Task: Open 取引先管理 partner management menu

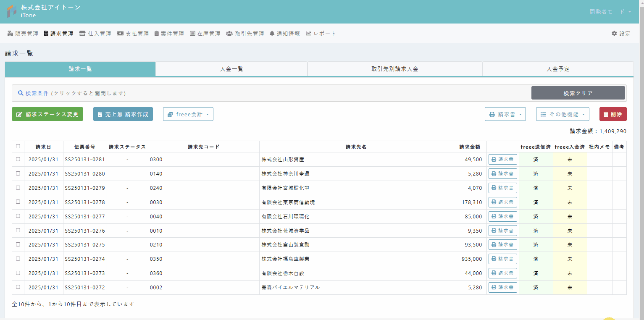Action: [x=245, y=34]
